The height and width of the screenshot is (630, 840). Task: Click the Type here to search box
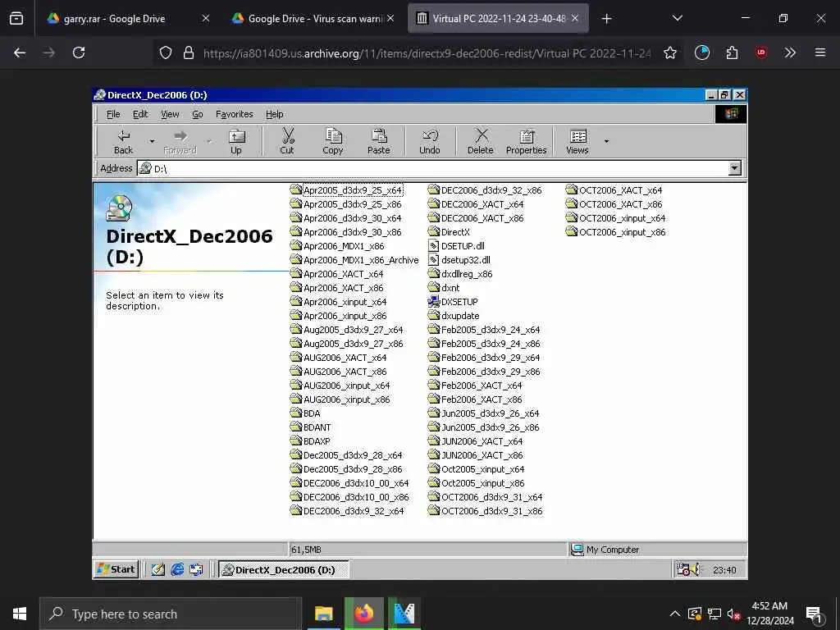click(171, 614)
